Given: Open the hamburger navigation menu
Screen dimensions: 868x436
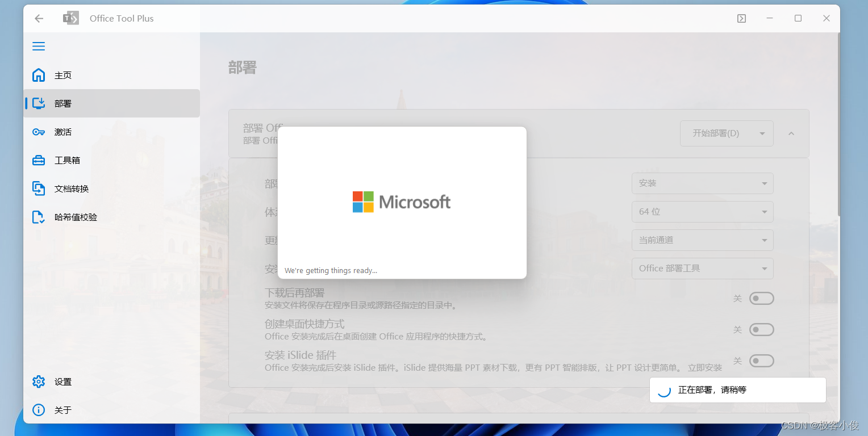Looking at the screenshot, I should [x=39, y=47].
